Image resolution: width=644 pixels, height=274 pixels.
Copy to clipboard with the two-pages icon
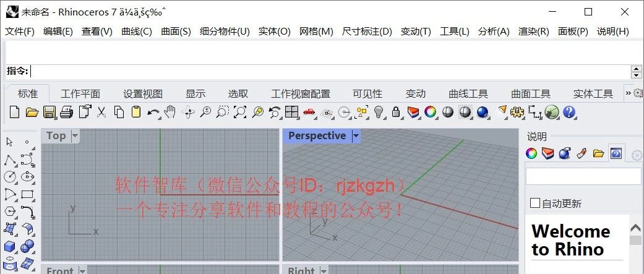click(x=119, y=112)
